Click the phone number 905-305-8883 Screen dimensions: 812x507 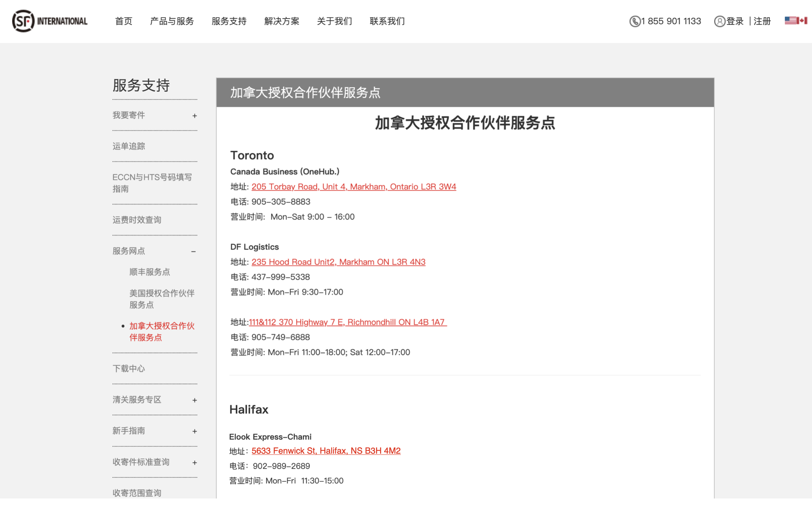pos(281,202)
